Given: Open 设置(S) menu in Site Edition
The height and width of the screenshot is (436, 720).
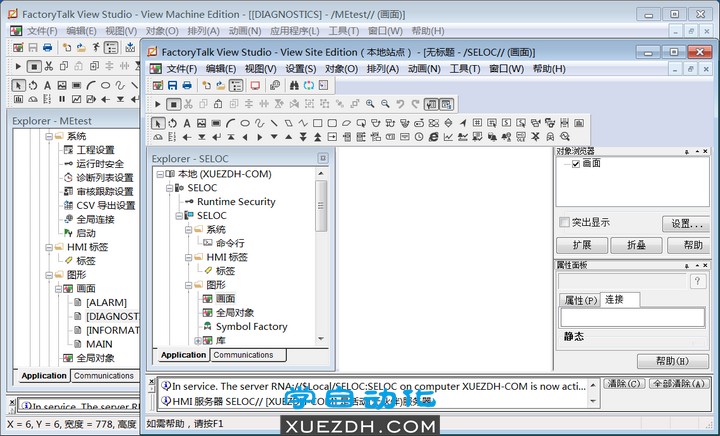Looking at the screenshot, I should (x=300, y=69).
